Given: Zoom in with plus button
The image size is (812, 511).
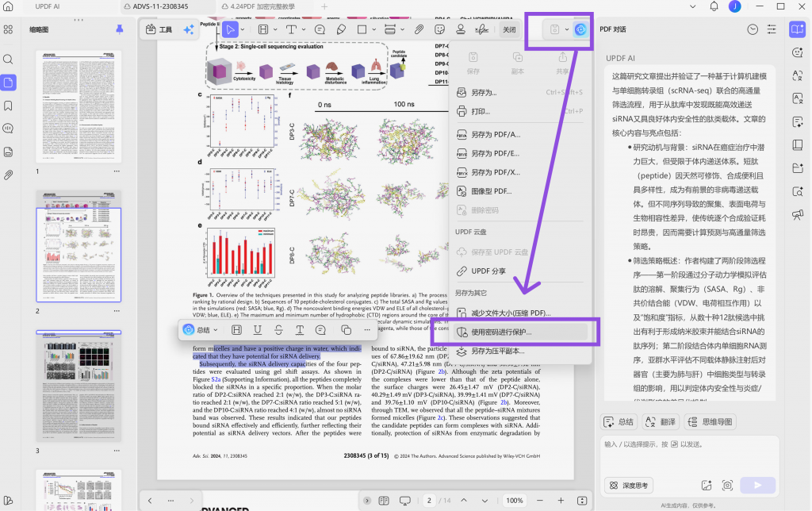Looking at the screenshot, I should pos(561,501).
